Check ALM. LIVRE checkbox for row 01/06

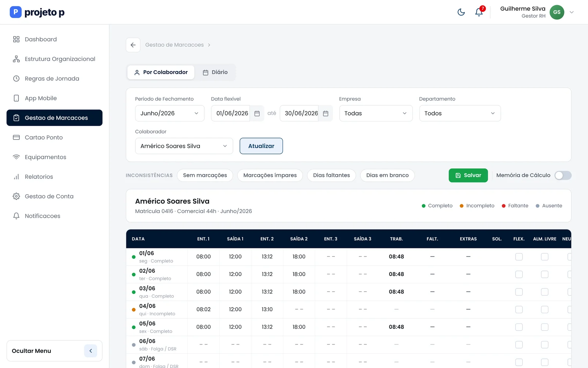[545, 256]
